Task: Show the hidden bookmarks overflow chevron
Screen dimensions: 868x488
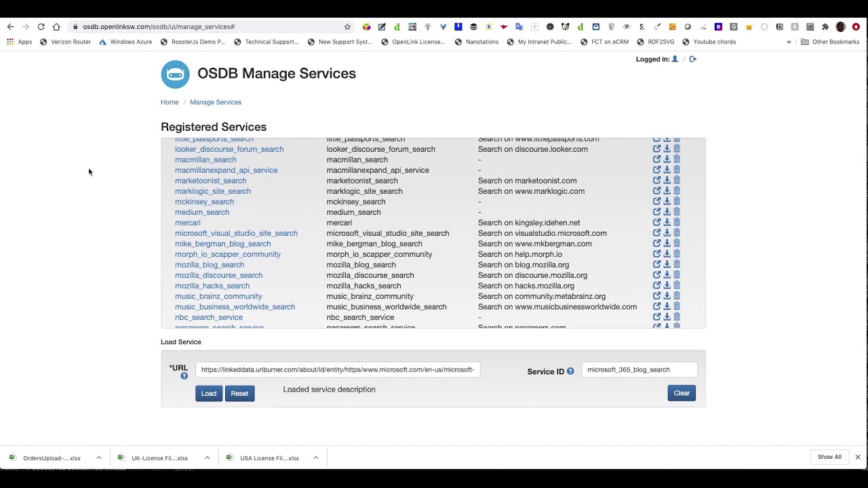Action: [789, 42]
